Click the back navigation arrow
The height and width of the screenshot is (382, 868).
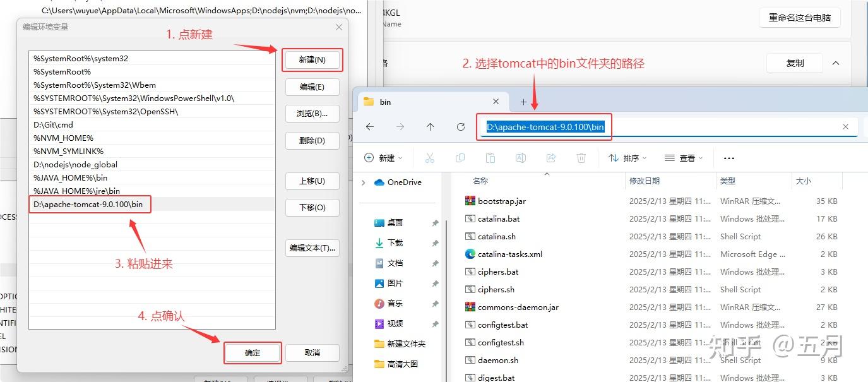(369, 126)
